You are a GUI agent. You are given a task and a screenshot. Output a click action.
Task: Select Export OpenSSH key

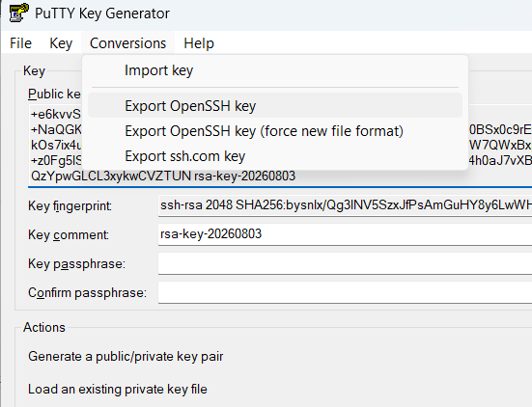point(275,106)
